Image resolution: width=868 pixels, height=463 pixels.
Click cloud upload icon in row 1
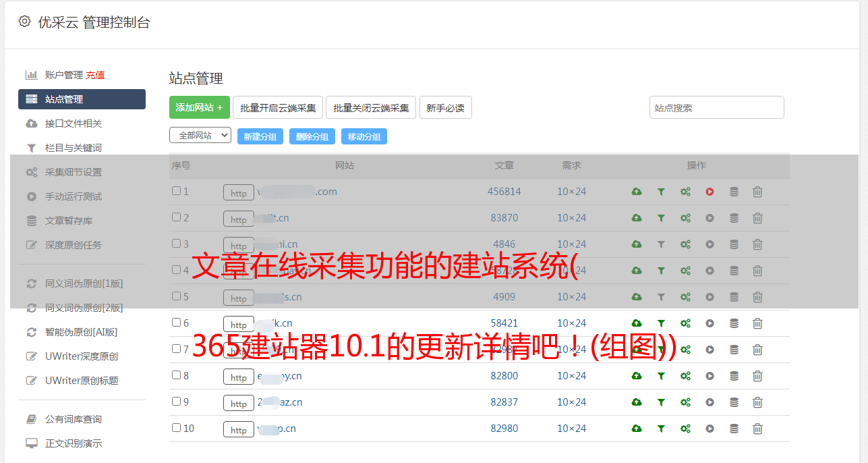[637, 192]
